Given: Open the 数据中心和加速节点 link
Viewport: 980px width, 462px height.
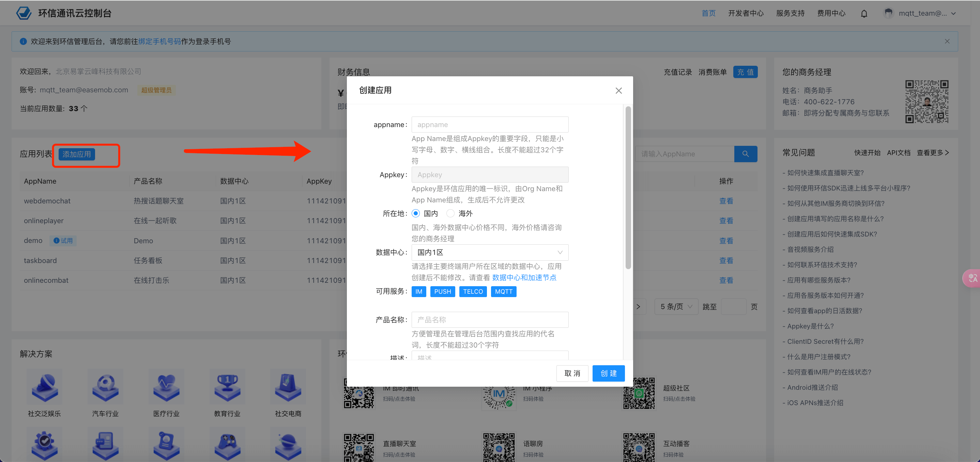Looking at the screenshot, I should tap(524, 278).
